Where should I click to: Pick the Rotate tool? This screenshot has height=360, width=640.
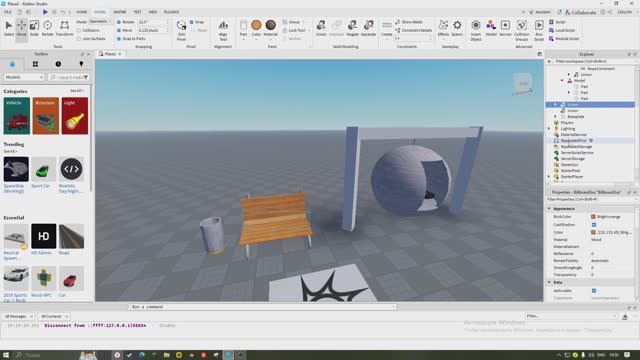click(x=47, y=28)
